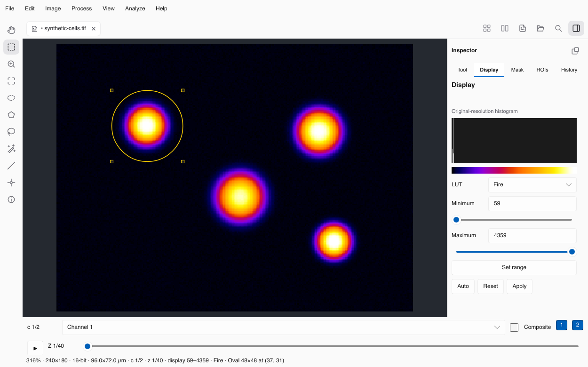The image size is (588, 367).
Task: Enable the Composite checkbox
Action: (514, 327)
